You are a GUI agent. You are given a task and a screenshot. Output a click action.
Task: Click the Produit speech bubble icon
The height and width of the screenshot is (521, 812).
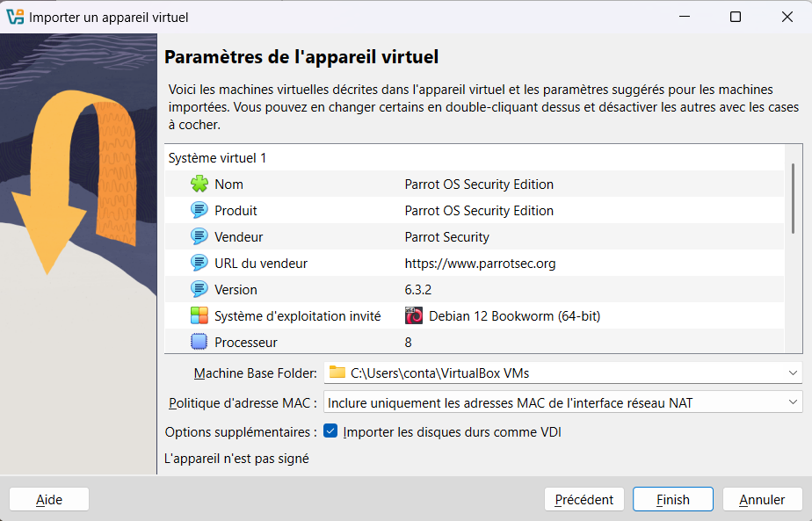point(199,210)
